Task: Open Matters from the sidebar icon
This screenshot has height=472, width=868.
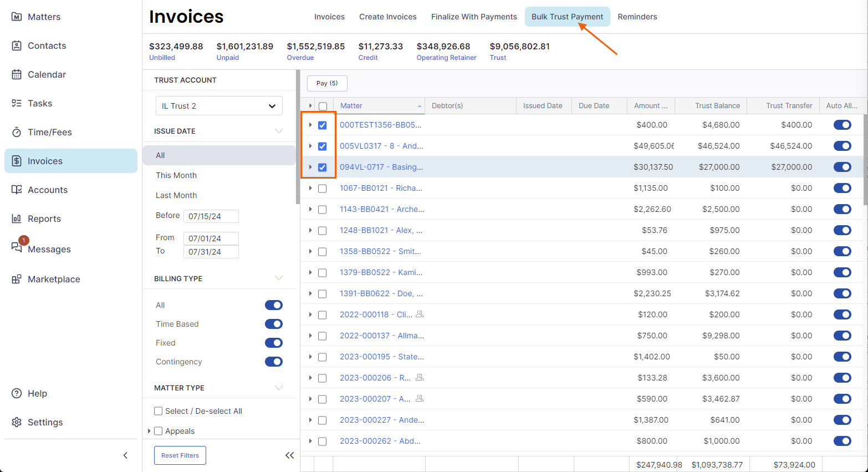Action: (x=17, y=17)
